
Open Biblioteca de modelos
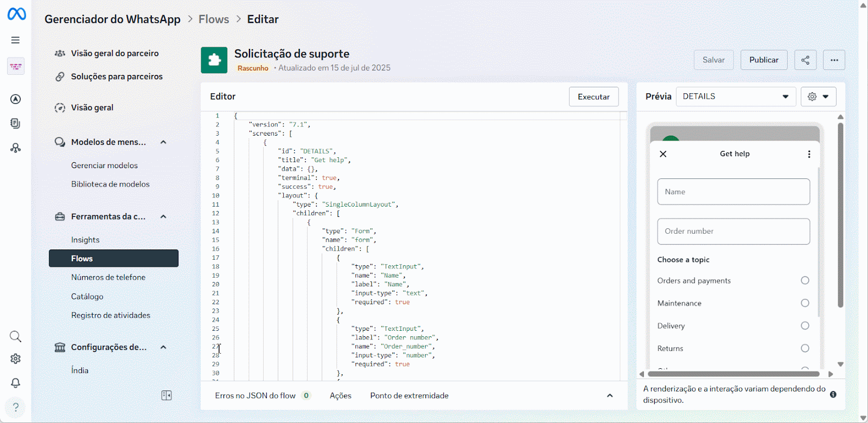coord(110,184)
